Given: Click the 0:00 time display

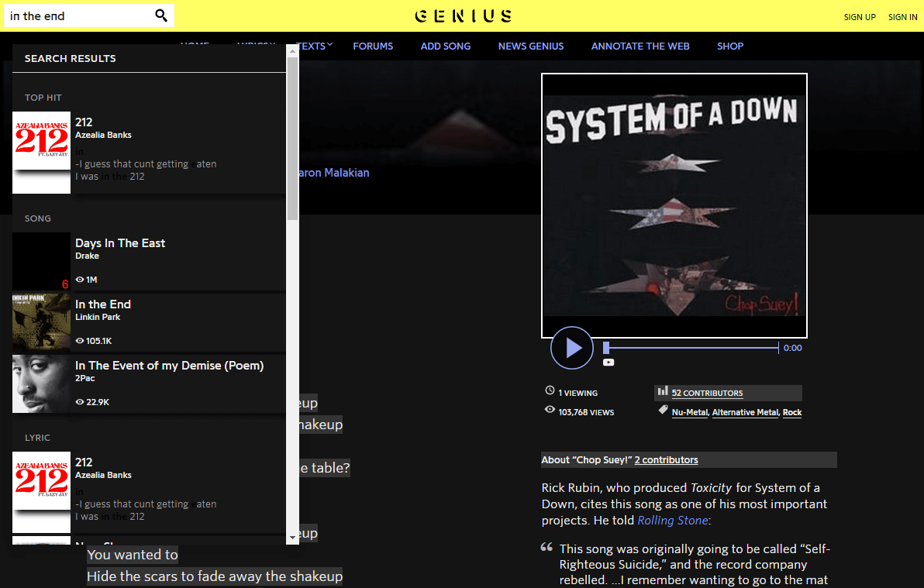Looking at the screenshot, I should click(792, 348).
